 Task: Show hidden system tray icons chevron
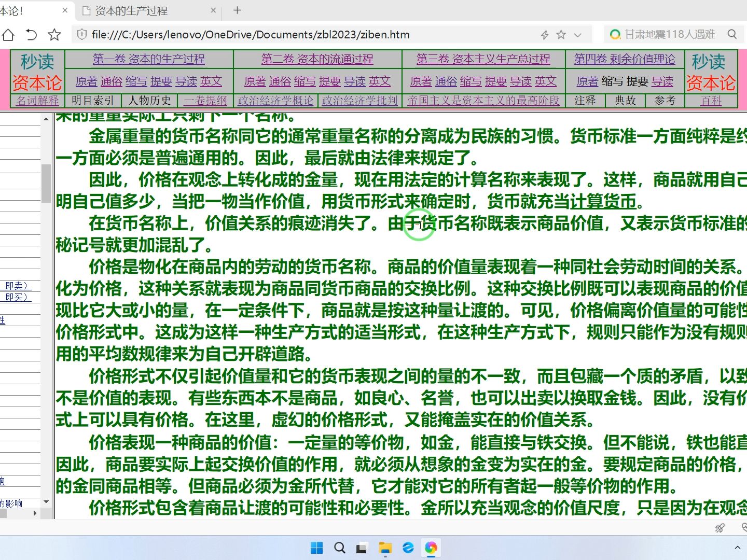coord(737,548)
